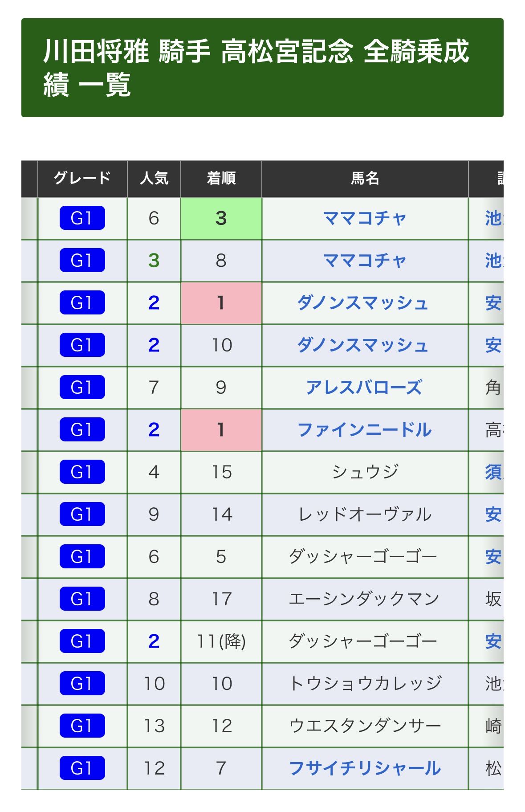Select the G1 badge in ファインニードル row
This screenshot has width=525, height=812.
pos(82,430)
